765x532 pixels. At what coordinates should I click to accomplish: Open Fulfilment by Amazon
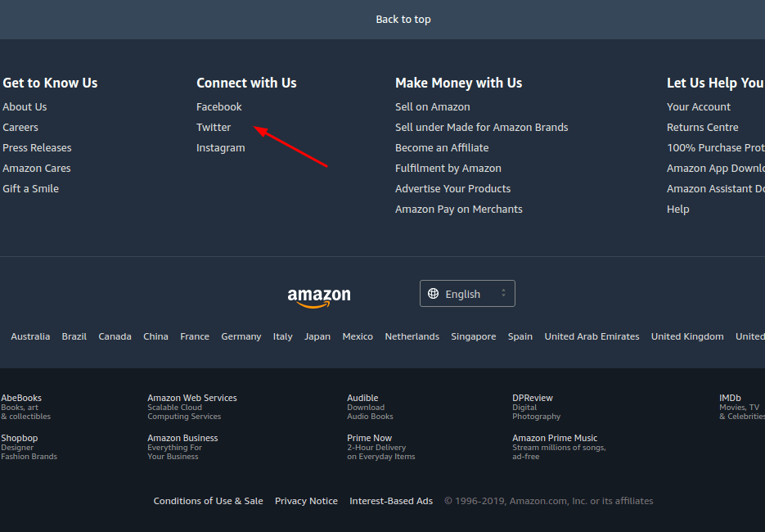[448, 169]
